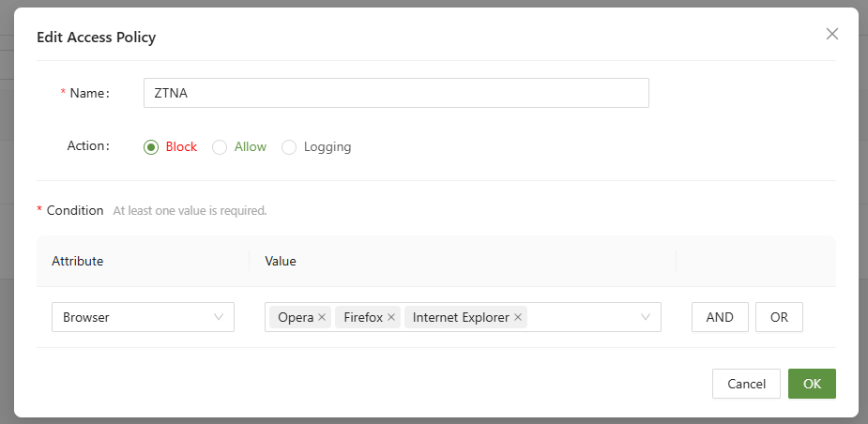Viewport: 868px width, 424px height.
Task: Close the Edit Access Policy dialog
Action: [x=831, y=35]
